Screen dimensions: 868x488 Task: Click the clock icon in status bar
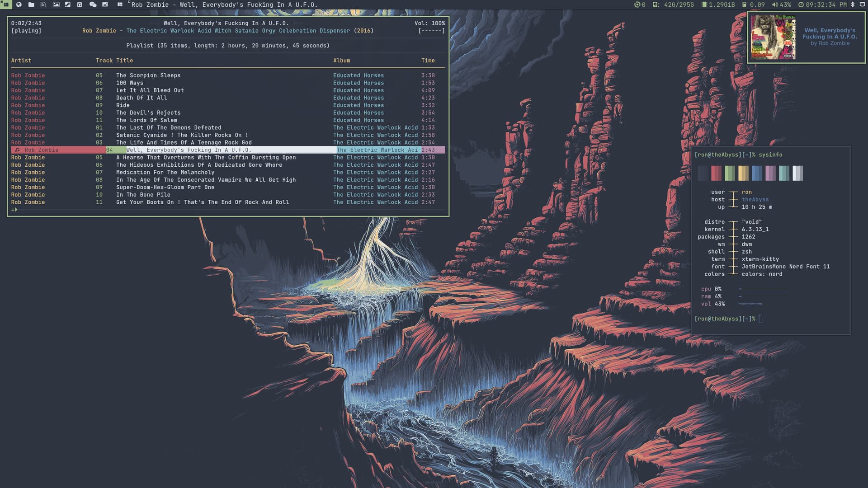(801, 5)
